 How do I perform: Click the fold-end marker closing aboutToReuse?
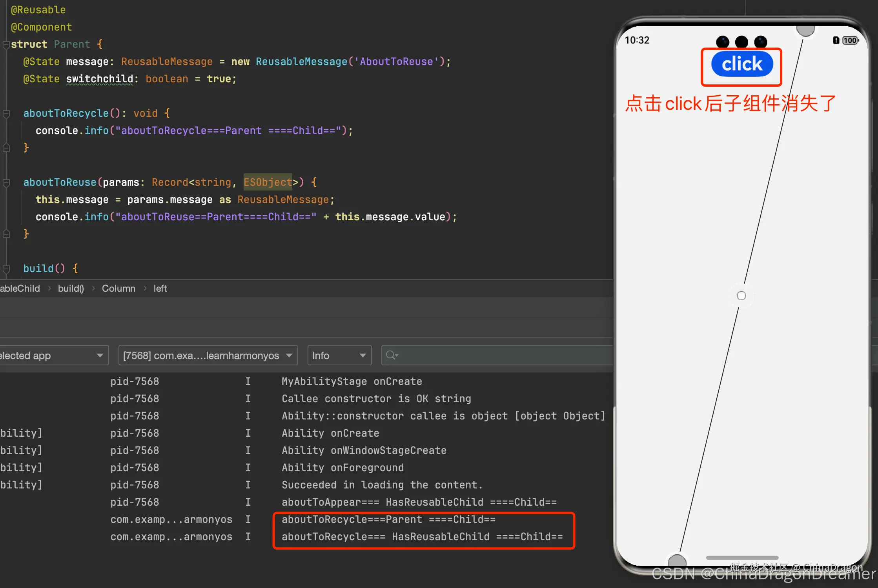[6, 234]
